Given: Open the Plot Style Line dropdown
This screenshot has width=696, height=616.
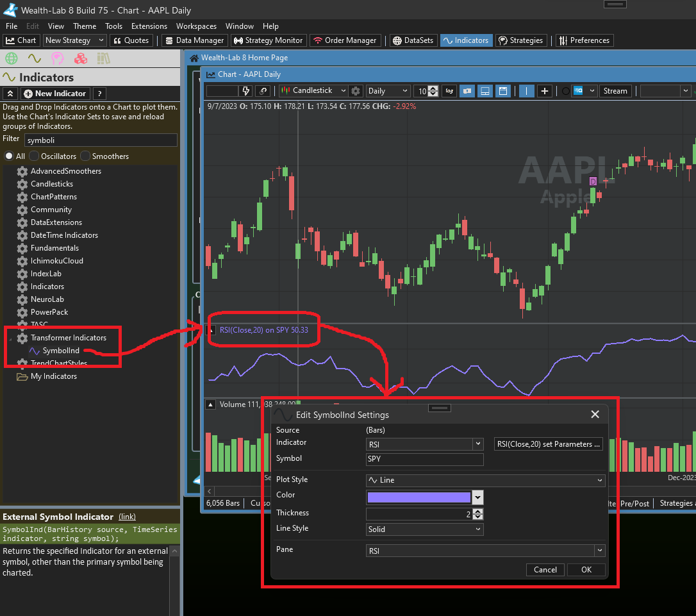Looking at the screenshot, I should (485, 480).
